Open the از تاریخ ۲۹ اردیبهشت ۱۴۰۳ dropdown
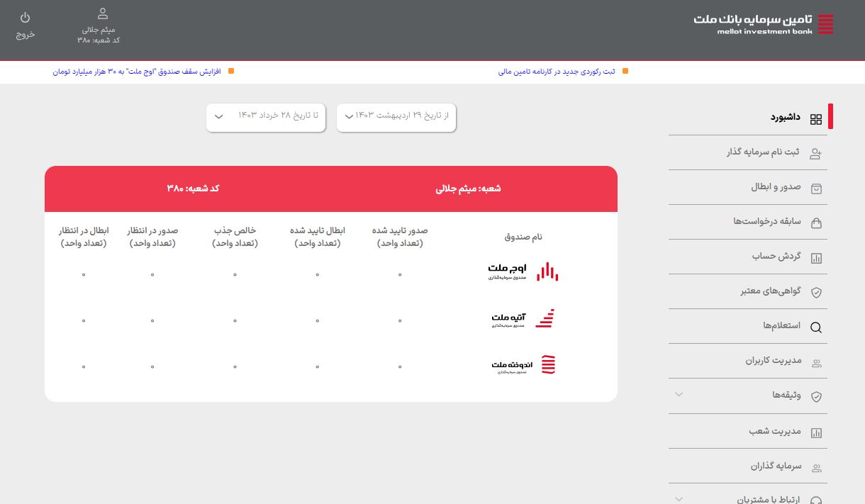This screenshot has width=865, height=504. (396, 118)
